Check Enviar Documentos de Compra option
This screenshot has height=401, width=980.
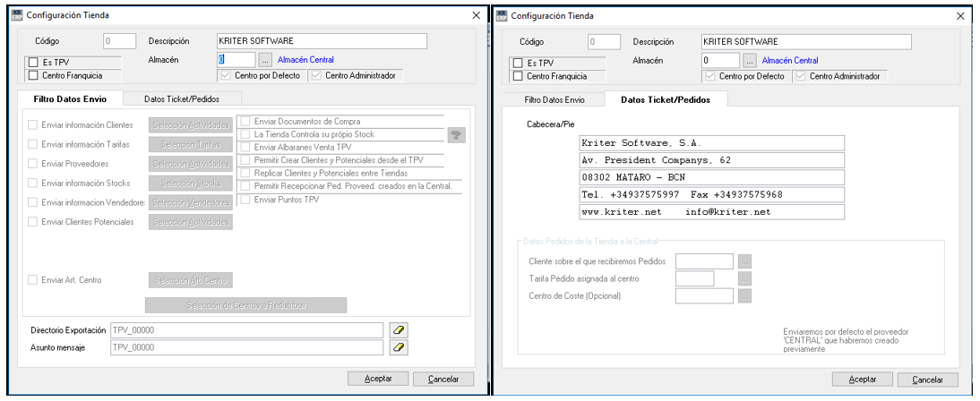(245, 122)
